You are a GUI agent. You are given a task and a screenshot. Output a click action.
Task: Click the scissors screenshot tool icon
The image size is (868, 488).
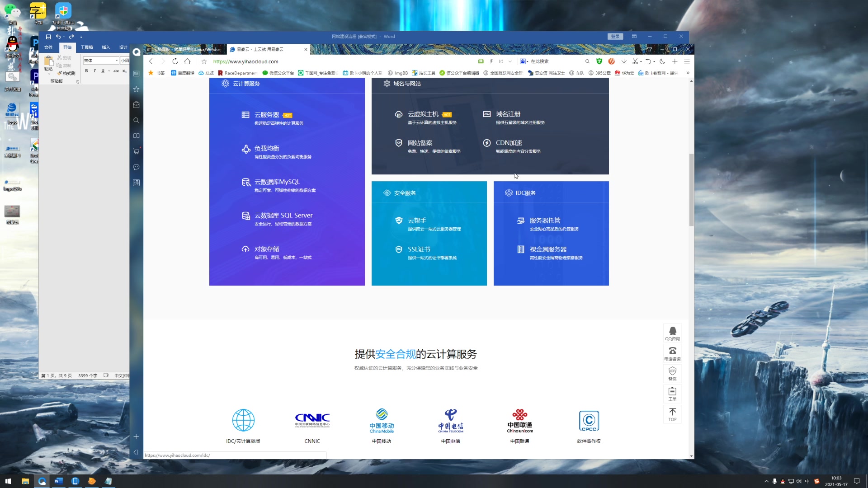pos(635,61)
